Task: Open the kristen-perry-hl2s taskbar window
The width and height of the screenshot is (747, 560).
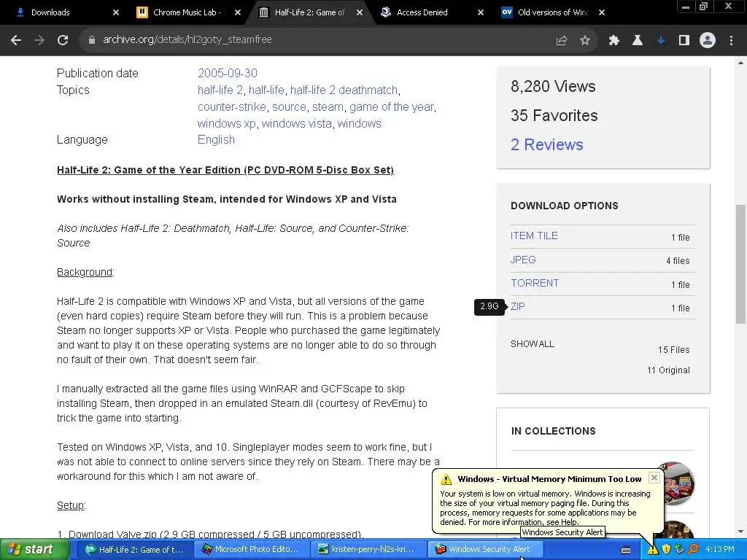Action: click(368, 550)
